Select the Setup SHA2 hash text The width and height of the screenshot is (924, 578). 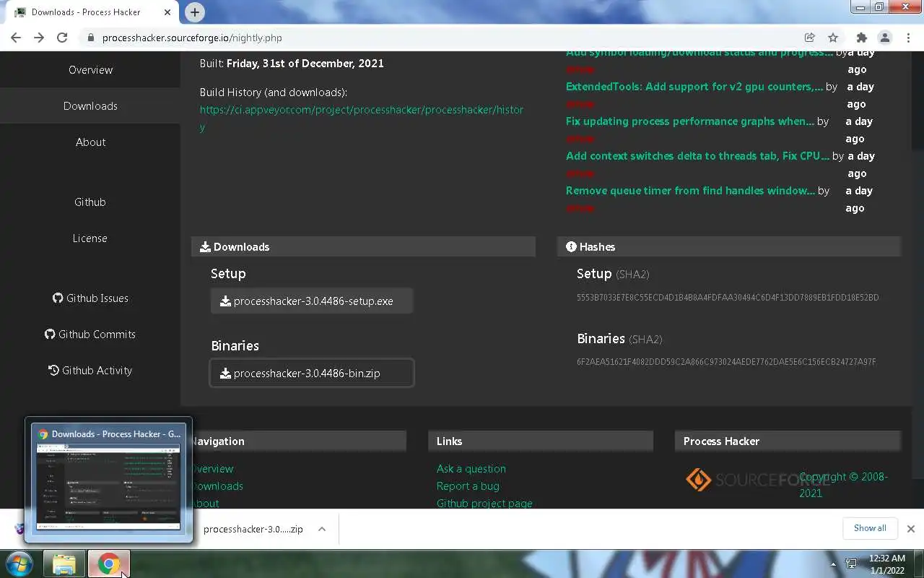[728, 298]
